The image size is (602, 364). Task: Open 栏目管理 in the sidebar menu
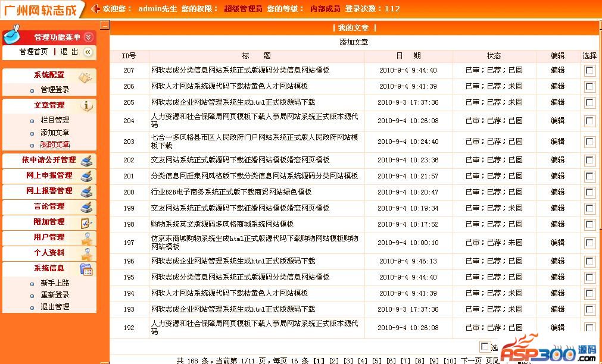pos(55,120)
